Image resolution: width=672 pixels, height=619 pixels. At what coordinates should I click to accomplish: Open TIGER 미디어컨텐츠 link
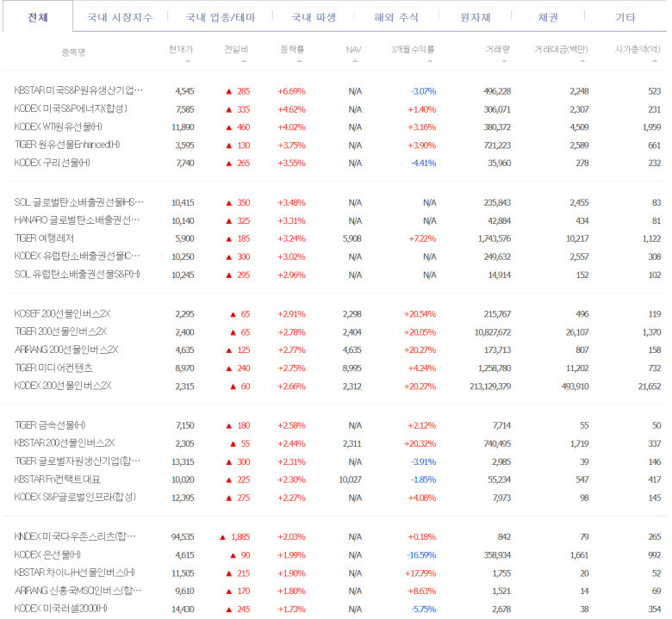(53, 368)
